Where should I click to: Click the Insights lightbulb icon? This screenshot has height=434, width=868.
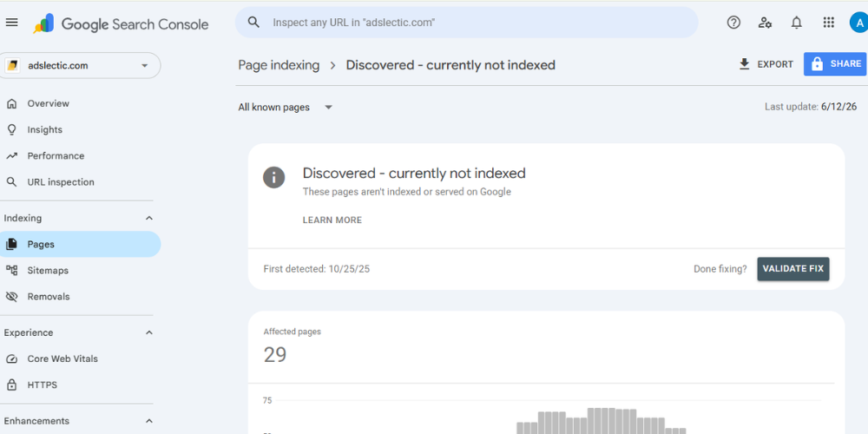tap(11, 129)
